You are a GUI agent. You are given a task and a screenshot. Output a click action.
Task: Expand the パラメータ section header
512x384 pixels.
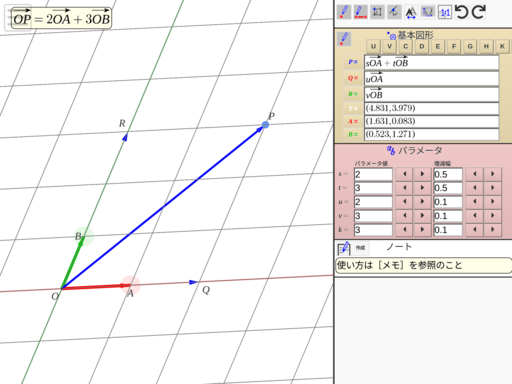415,151
